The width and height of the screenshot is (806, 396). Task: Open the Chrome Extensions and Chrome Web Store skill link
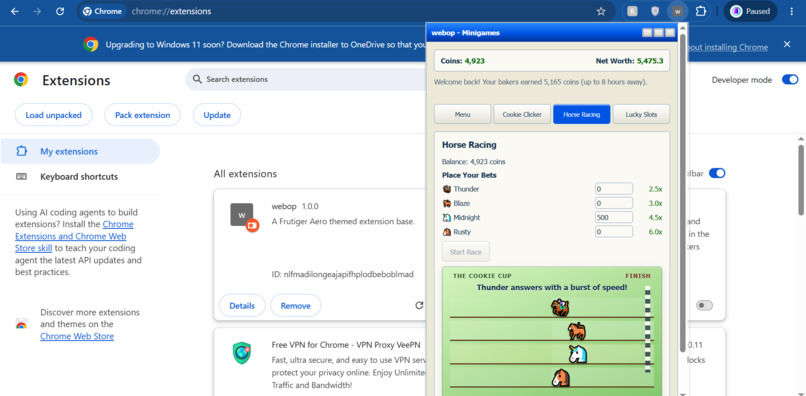click(x=74, y=236)
